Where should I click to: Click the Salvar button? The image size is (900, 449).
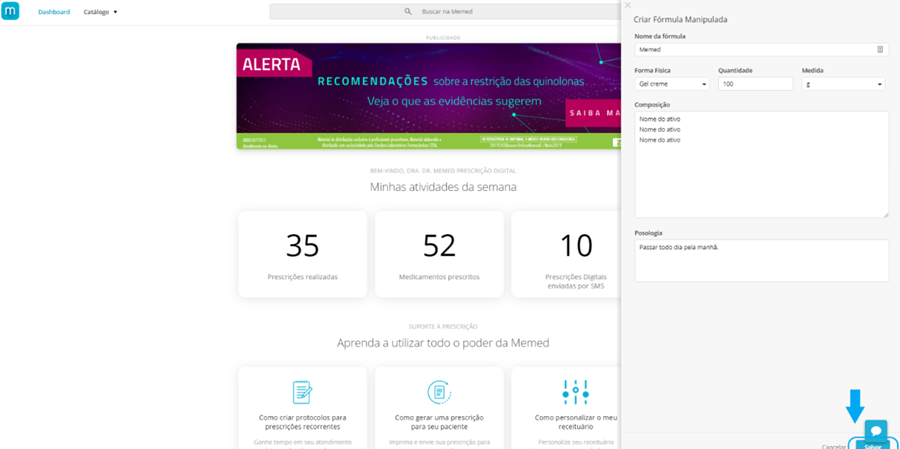coord(872,445)
